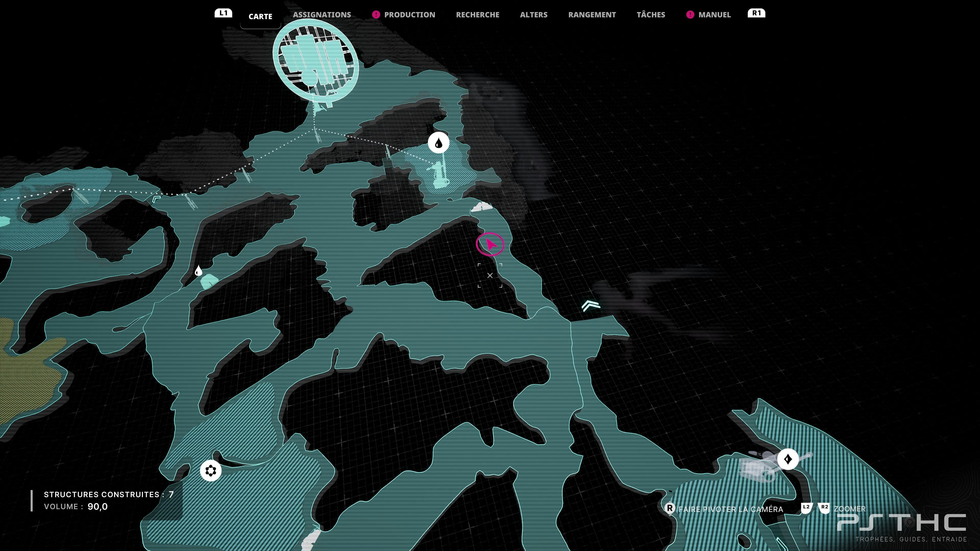Switch to the ASSIGNATIONS tab
Screen dimensions: 980x551
pyautogui.click(x=322, y=15)
